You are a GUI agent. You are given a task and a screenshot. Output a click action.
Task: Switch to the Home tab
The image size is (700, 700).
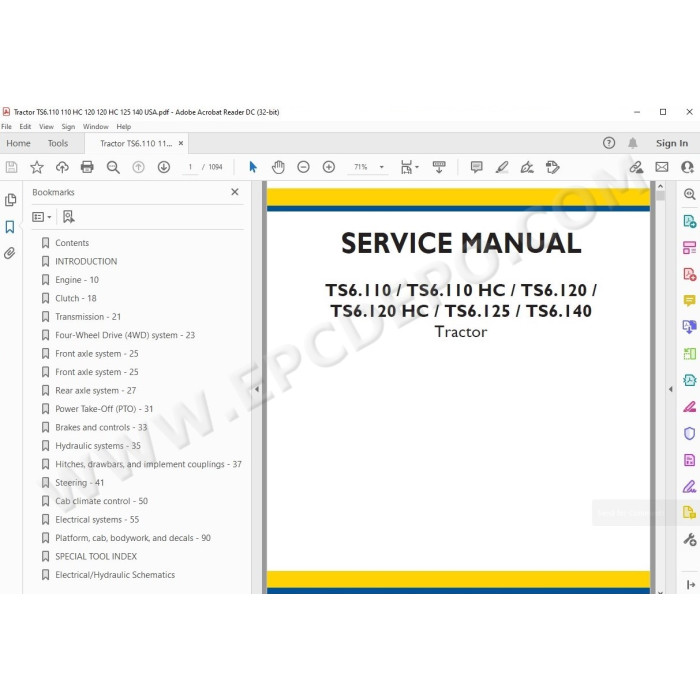tap(18, 143)
